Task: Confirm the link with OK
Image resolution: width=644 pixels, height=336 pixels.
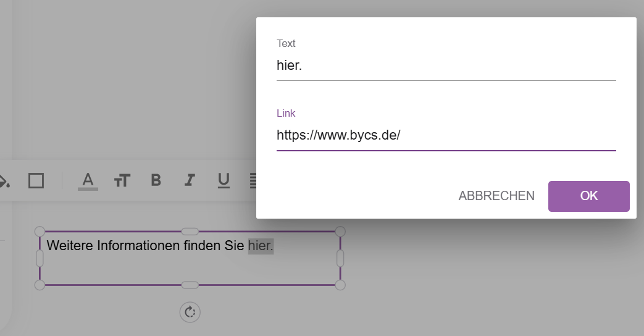Action: point(588,196)
